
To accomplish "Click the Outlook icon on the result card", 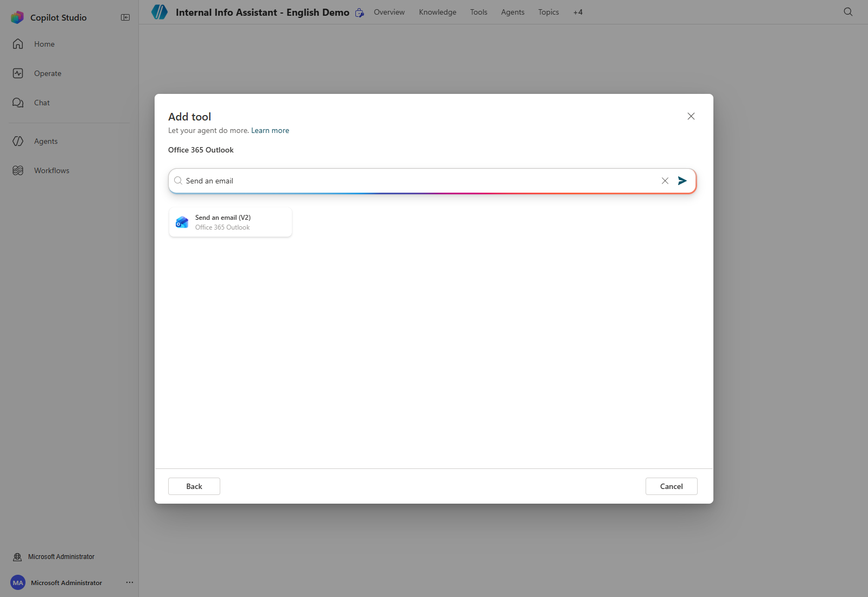I will [182, 222].
